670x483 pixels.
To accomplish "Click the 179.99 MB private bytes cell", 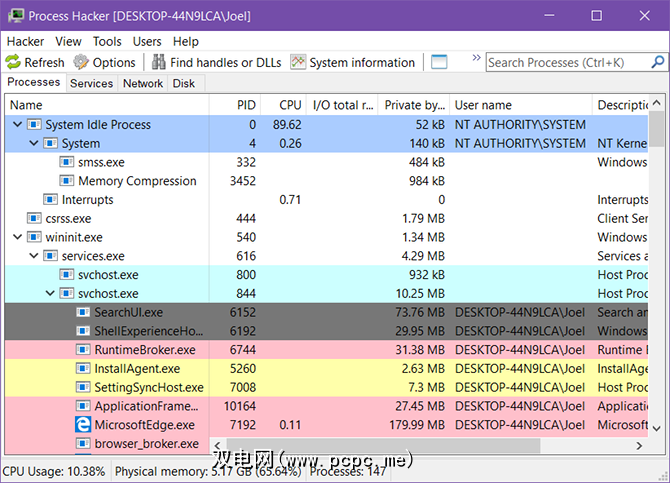I will point(417,424).
